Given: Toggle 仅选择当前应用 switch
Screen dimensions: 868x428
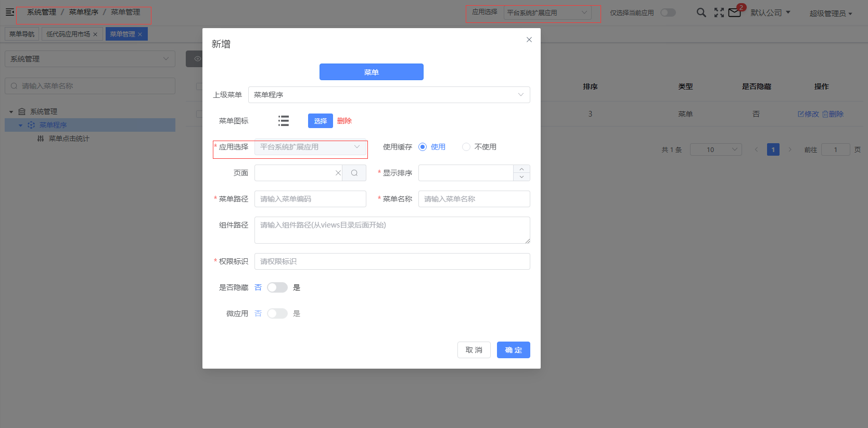Looking at the screenshot, I should coord(668,12).
